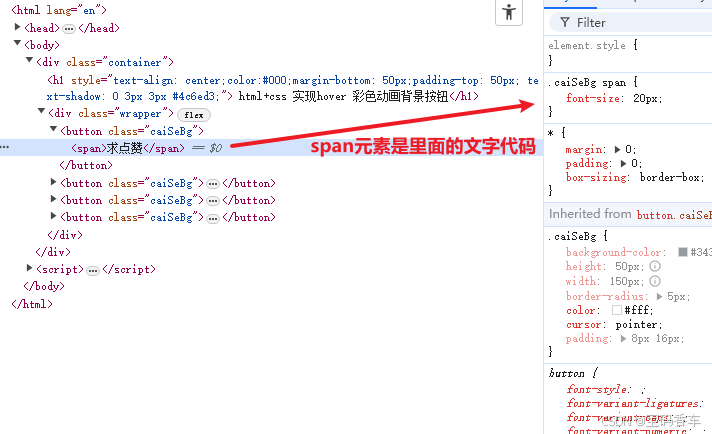Click ellipsis of fourth caiSeBg button
This screenshot has height=434, width=712.
[x=213, y=219]
